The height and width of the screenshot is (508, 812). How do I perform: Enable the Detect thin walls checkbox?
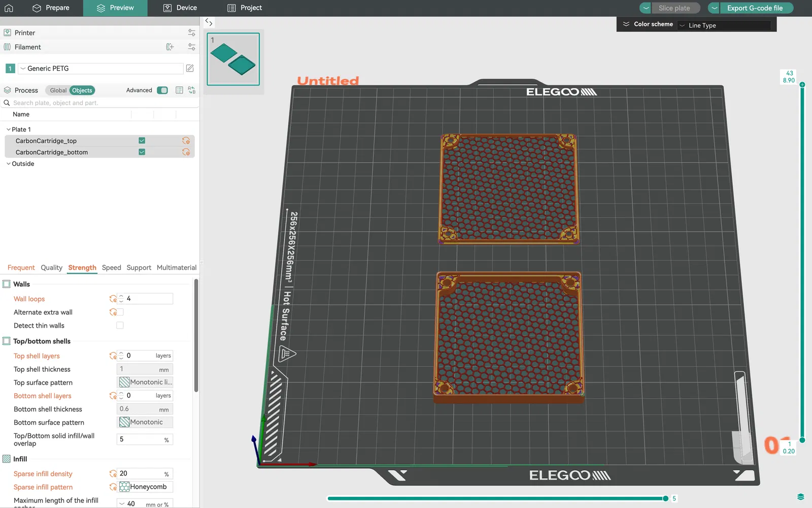(x=120, y=326)
